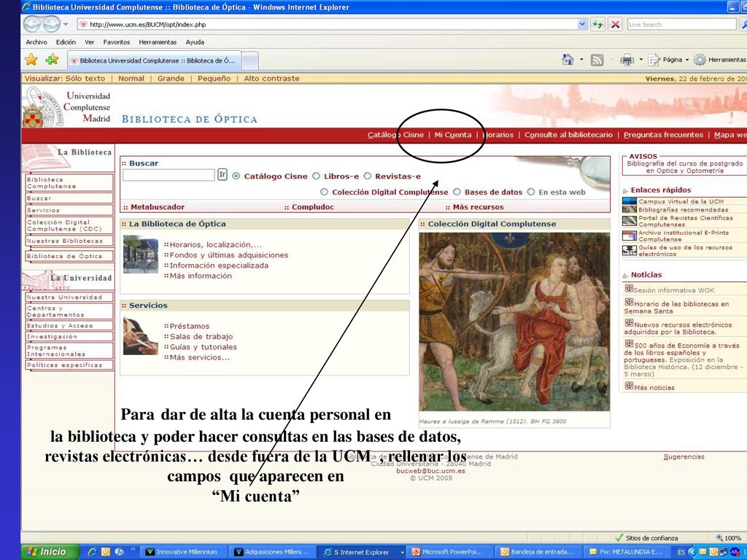Launch Internet Explorer from the quick launch icon

pyautogui.click(x=93, y=551)
